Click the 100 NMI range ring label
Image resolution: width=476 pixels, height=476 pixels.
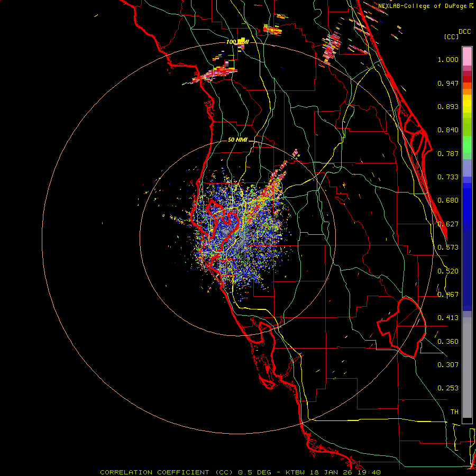pos(237,42)
